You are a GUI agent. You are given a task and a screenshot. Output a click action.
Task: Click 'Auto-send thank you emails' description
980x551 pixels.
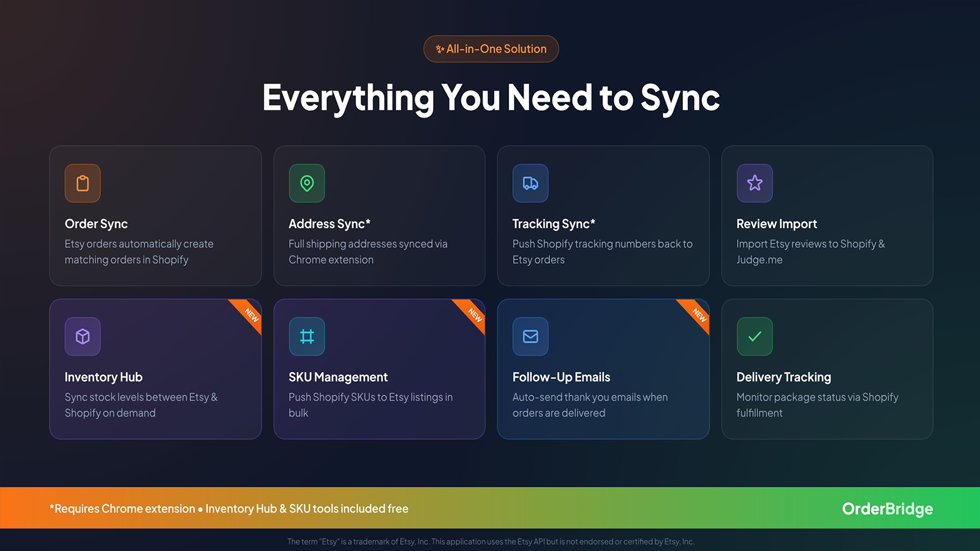pyautogui.click(x=590, y=405)
